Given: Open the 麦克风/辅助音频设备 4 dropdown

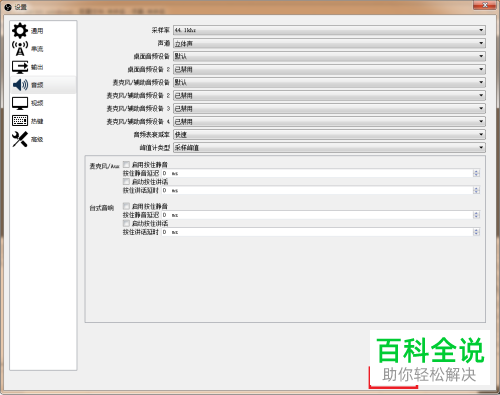Looking at the screenshot, I should 329,121.
